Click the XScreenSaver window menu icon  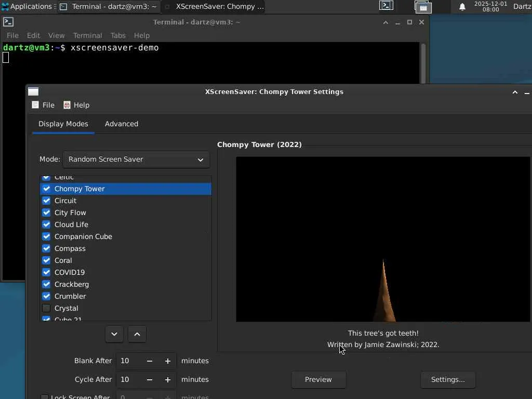(x=33, y=91)
